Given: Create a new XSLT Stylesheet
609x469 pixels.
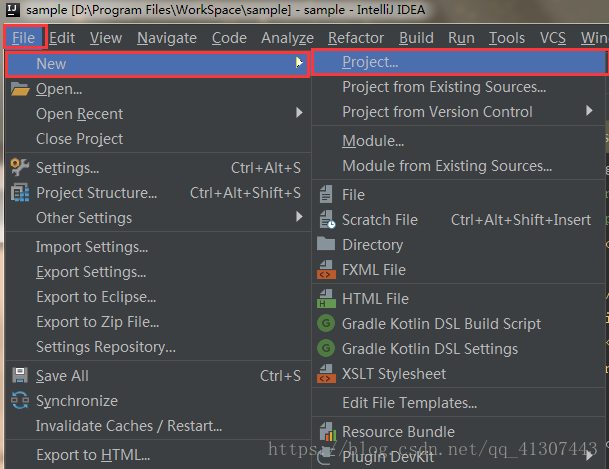Looking at the screenshot, I should point(459,373).
